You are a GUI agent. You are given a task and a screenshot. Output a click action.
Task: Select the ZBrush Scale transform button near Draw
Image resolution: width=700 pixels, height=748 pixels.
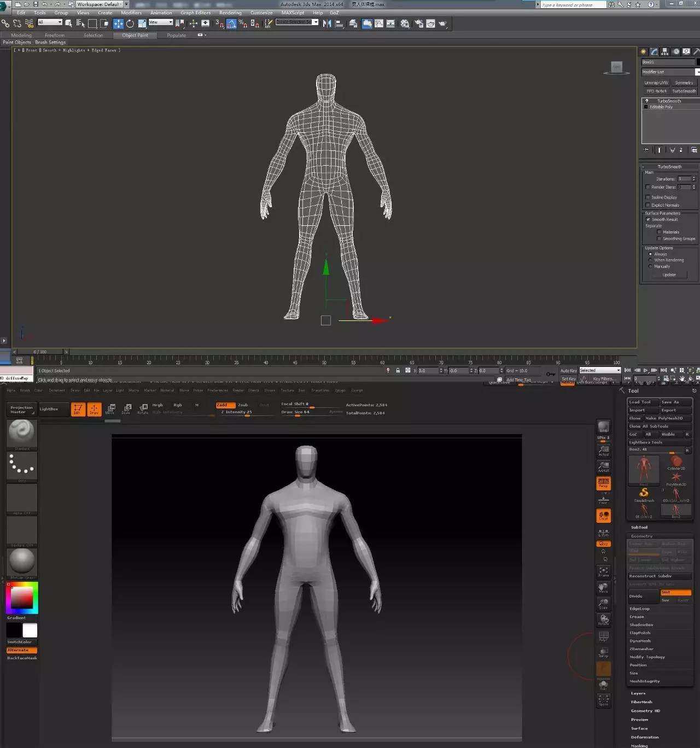point(127,409)
